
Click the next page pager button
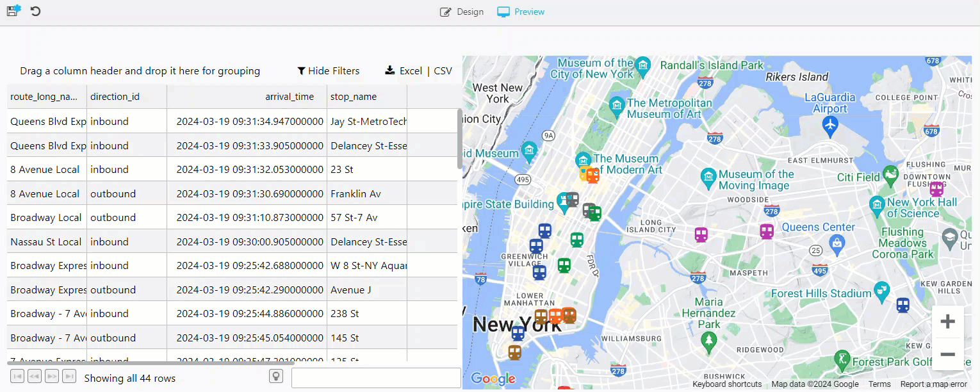tap(52, 377)
